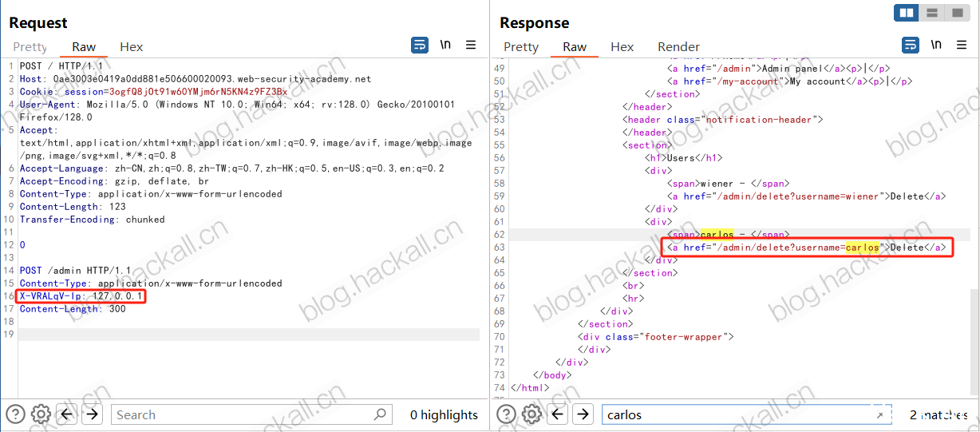980x432 pixels.
Task: Click the '0 highlights' label
Action: click(444, 414)
